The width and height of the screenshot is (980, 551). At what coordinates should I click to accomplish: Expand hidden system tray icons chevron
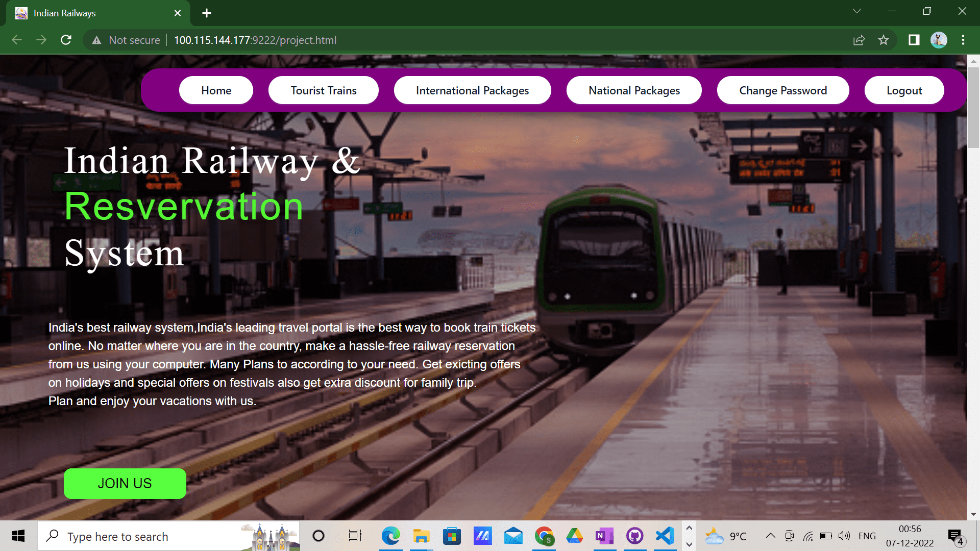tap(771, 536)
